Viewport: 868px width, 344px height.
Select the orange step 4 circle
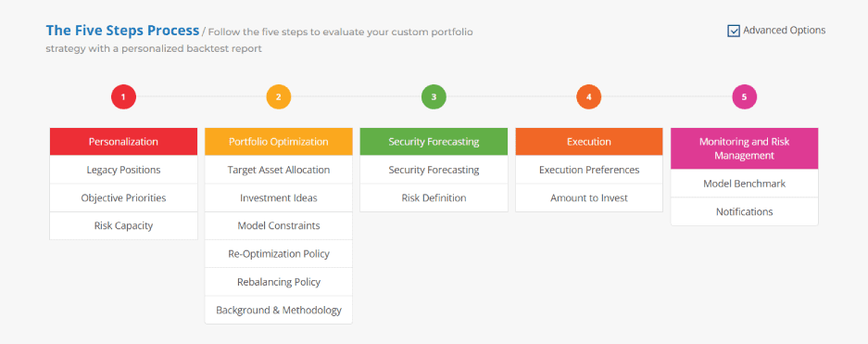[x=588, y=97]
